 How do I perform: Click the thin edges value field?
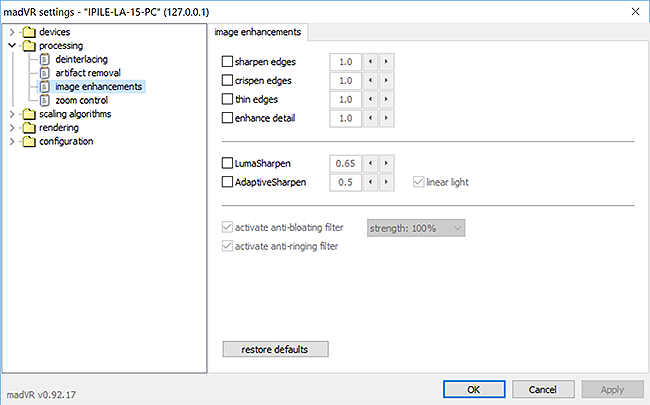click(x=346, y=99)
